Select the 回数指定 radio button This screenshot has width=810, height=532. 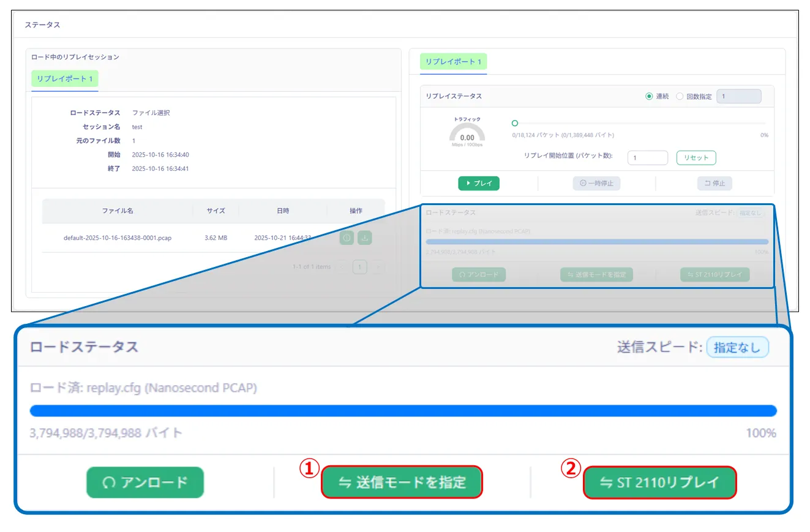pyautogui.click(x=680, y=97)
